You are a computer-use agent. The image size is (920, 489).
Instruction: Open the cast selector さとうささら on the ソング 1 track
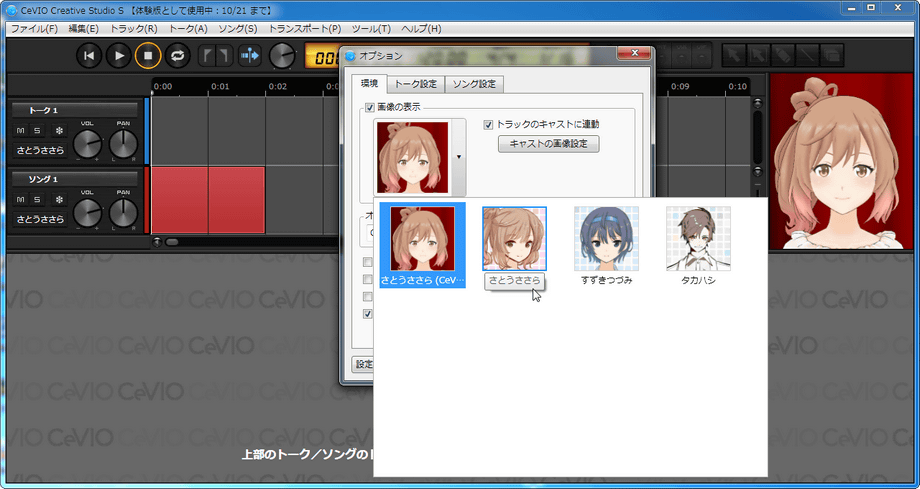click(40, 219)
